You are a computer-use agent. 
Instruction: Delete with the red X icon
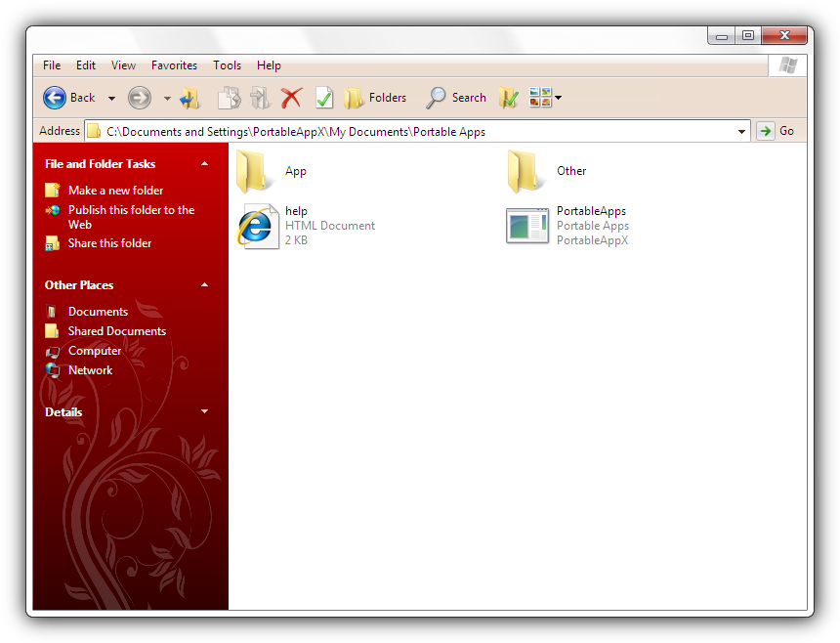point(291,98)
